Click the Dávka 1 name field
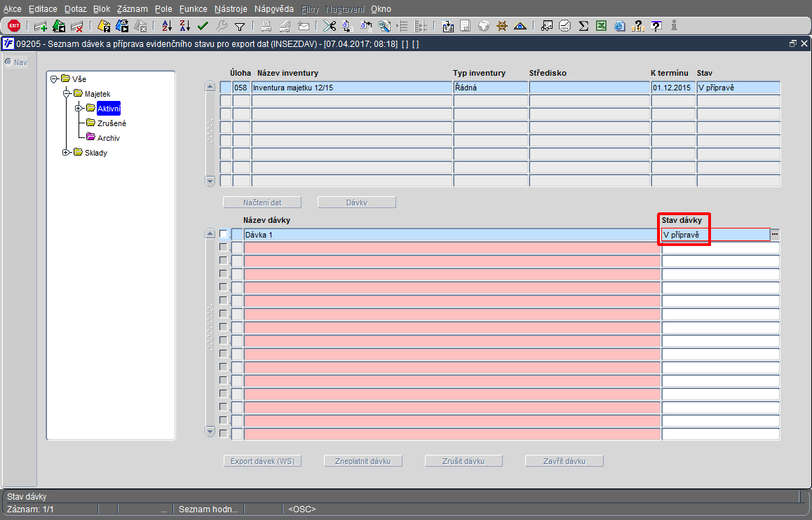Image resolution: width=812 pixels, height=520 pixels. [452, 234]
